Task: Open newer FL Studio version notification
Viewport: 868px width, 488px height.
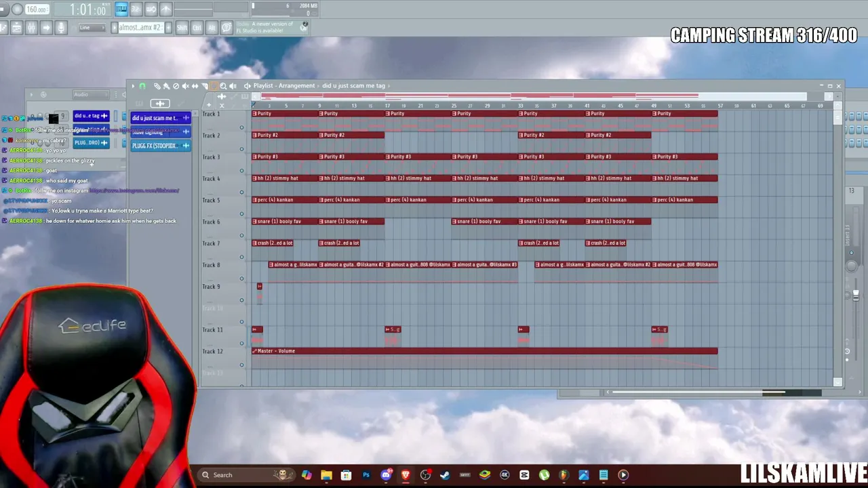Action: [271, 27]
